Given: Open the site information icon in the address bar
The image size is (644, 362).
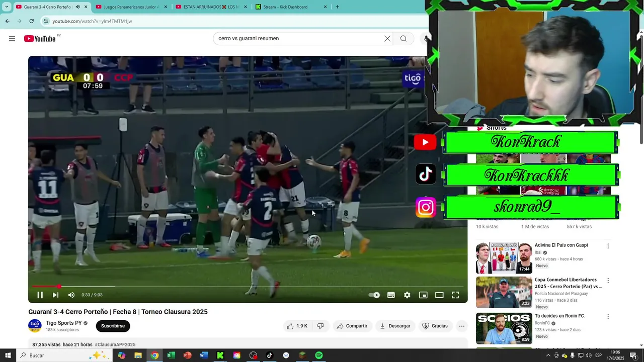Looking at the screenshot, I should (x=46, y=21).
